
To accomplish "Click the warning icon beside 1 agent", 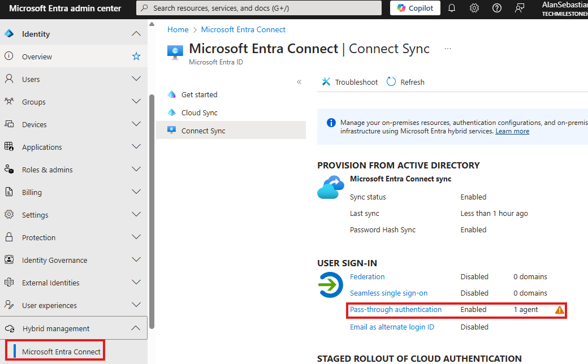I will pos(559,310).
